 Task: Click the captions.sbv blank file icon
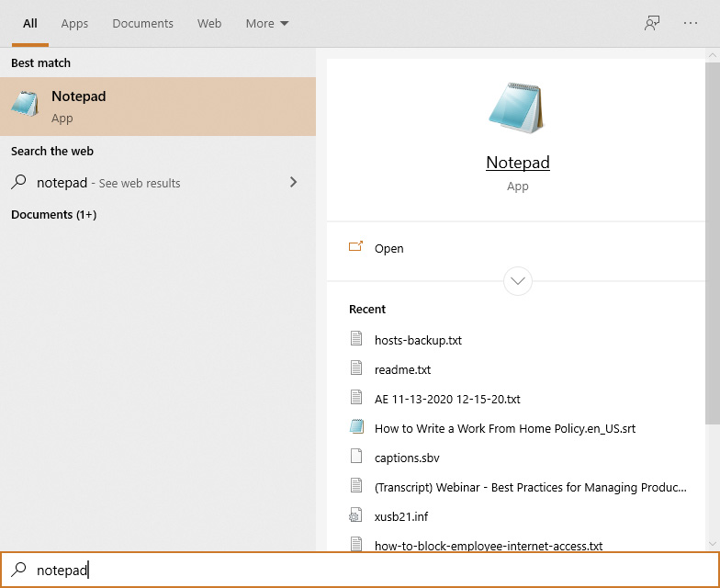coord(356,456)
